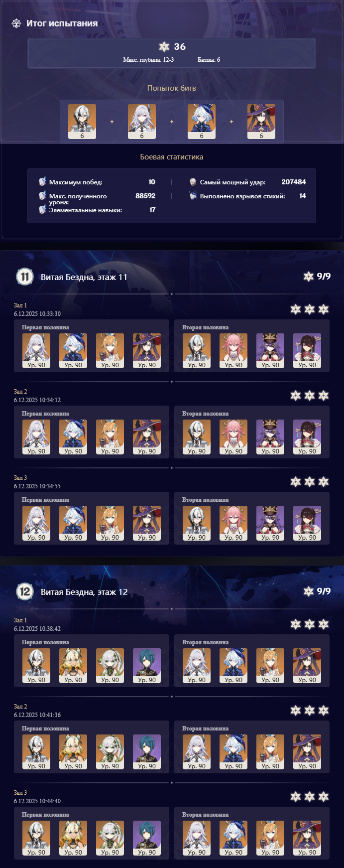Select Mona portrait under Попыток битв
The image size is (344, 868).
coord(261,122)
